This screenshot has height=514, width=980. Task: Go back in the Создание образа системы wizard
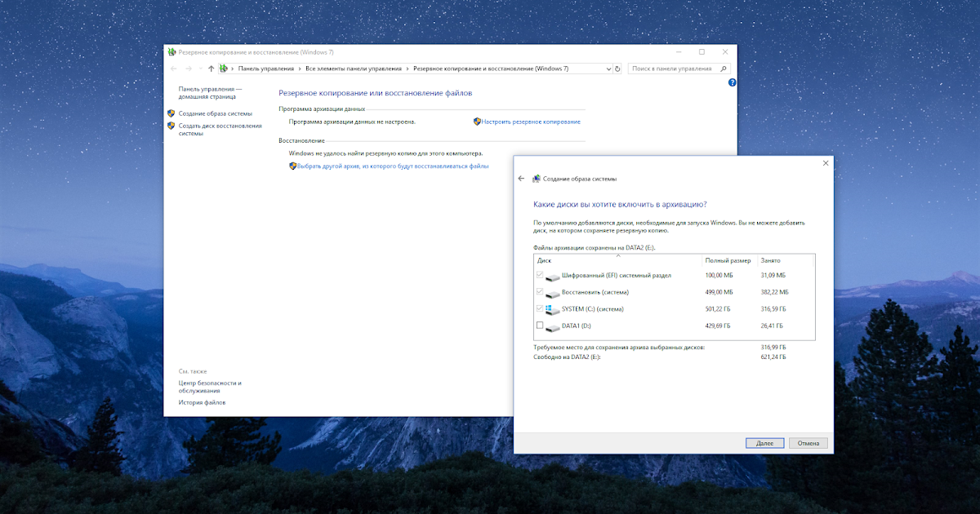[x=522, y=178]
